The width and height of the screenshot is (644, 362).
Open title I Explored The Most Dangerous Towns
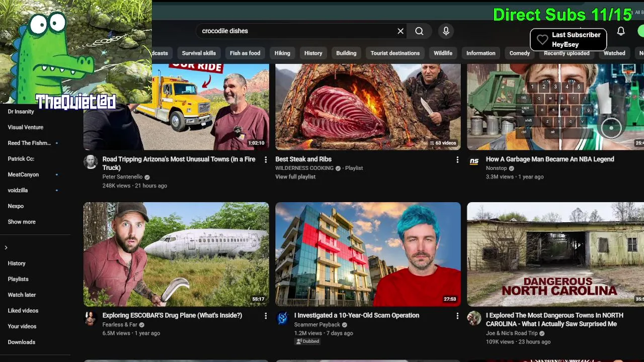coord(554,320)
